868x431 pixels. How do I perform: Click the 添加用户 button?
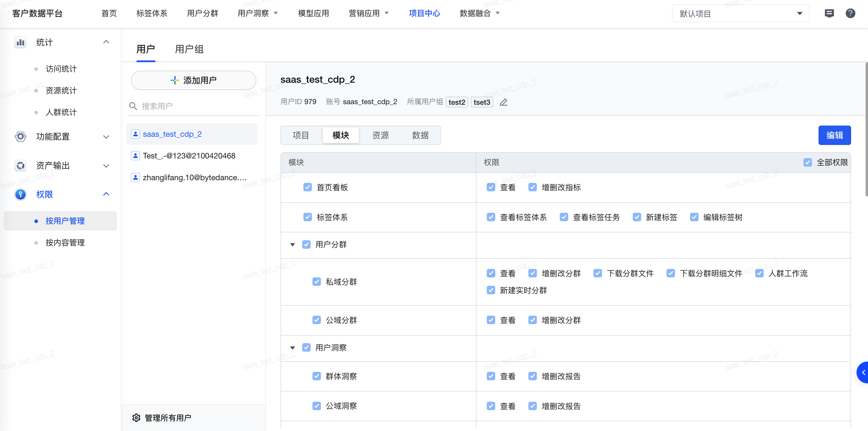[193, 80]
